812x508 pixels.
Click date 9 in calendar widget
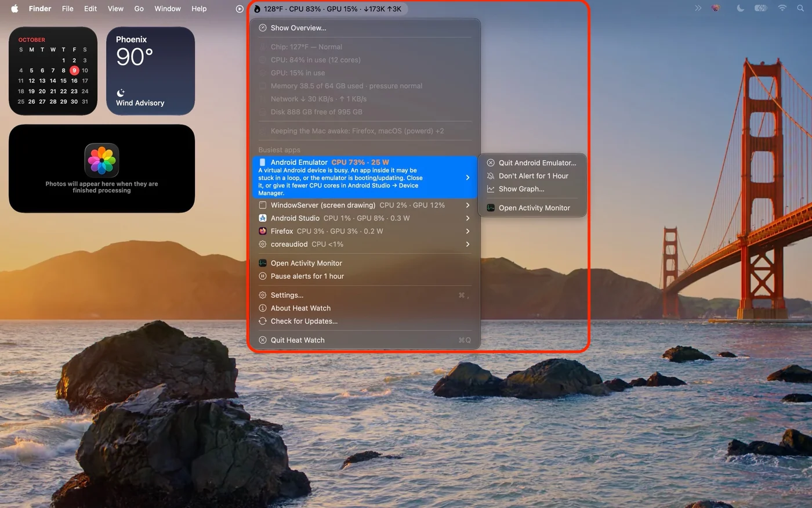74,70
